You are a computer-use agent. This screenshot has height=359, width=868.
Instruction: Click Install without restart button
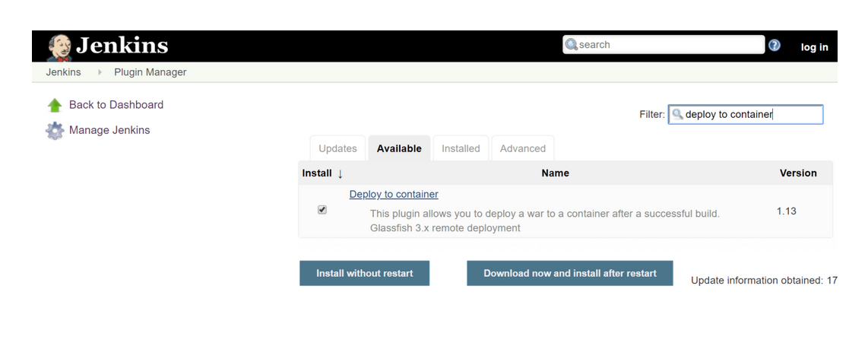pos(364,273)
